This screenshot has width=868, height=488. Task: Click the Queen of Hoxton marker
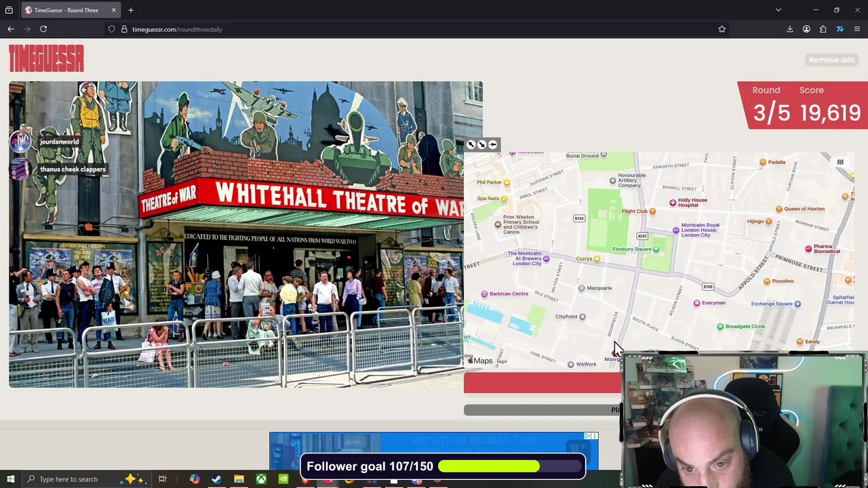[x=779, y=209]
